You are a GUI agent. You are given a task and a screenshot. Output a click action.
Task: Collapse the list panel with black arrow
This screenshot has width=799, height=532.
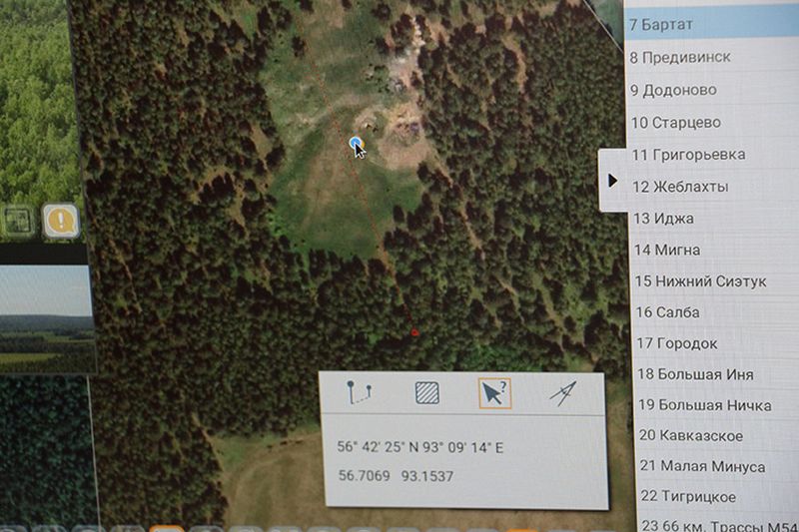point(612,180)
